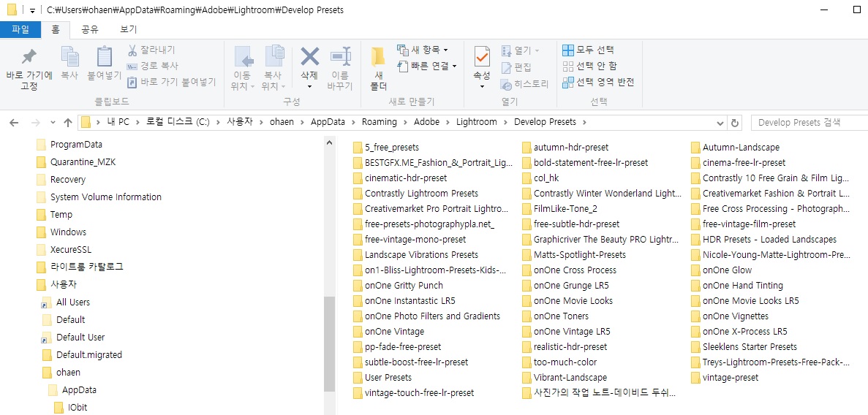Select the Autumn-Landscape folder

[741, 148]
